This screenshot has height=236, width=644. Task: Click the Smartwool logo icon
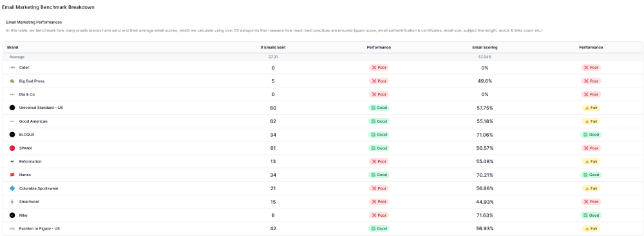(x=12, y=201)
